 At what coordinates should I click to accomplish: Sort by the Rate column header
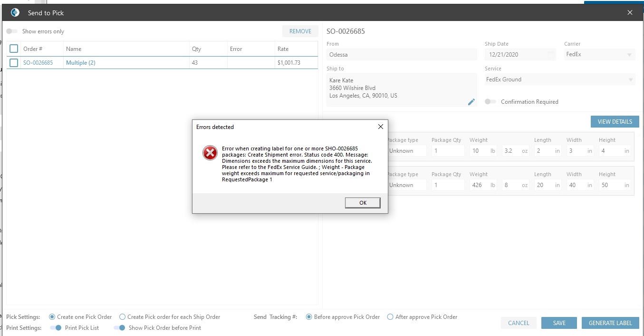283,49
